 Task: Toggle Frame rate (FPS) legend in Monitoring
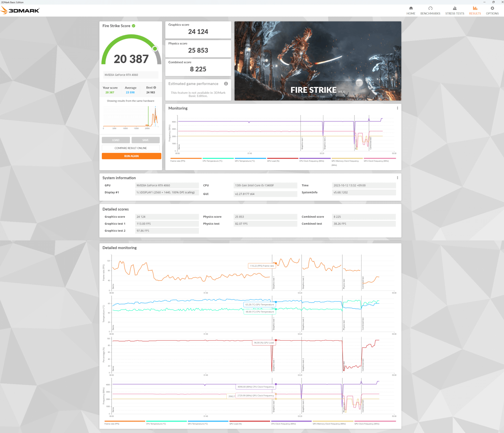pyautogui.click(x=186, y=160)
